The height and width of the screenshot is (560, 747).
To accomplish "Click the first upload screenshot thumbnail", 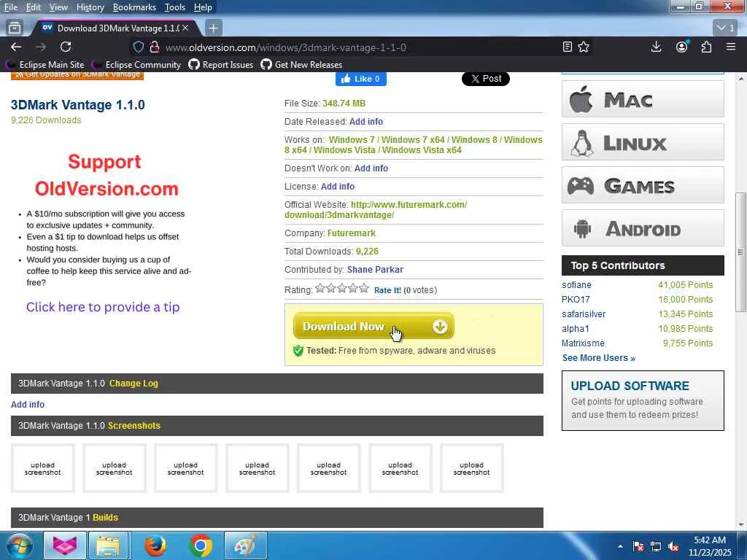I will pyautogui.click(x=43, y=468).
